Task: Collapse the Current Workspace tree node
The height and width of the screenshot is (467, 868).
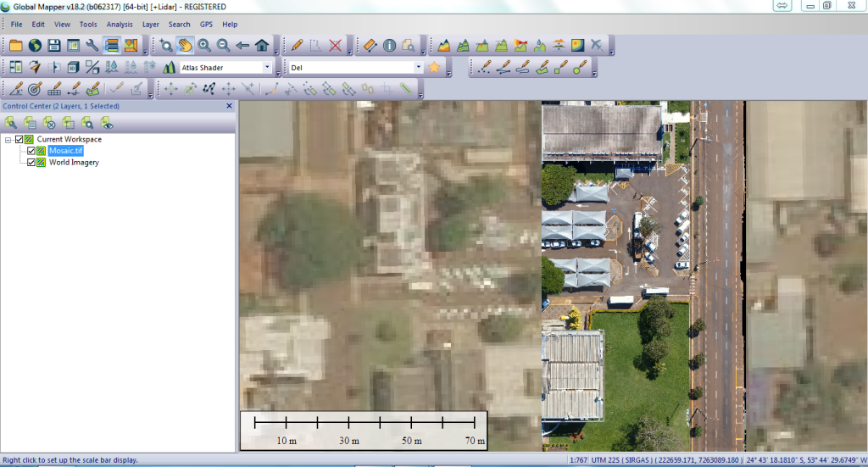Action: [8, 139]
